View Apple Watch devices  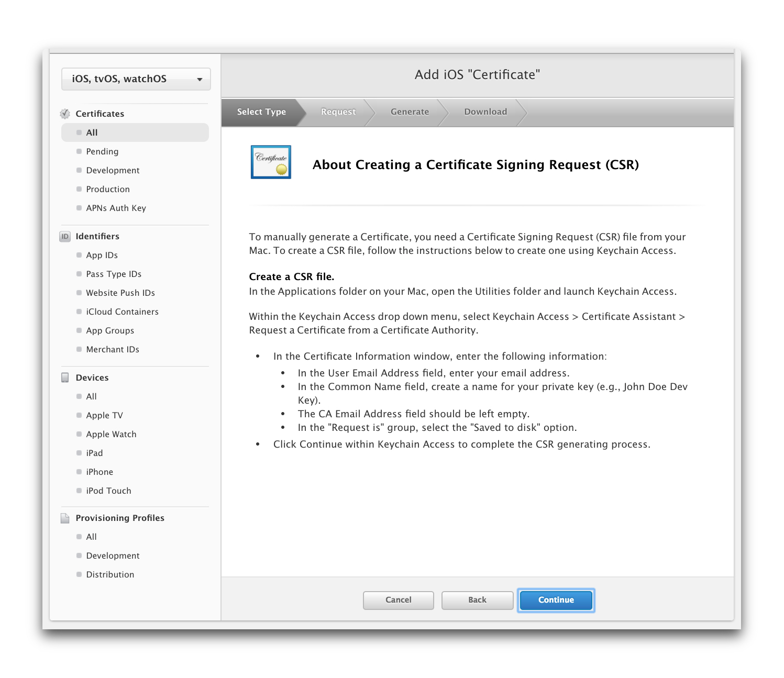coord(111,435)
